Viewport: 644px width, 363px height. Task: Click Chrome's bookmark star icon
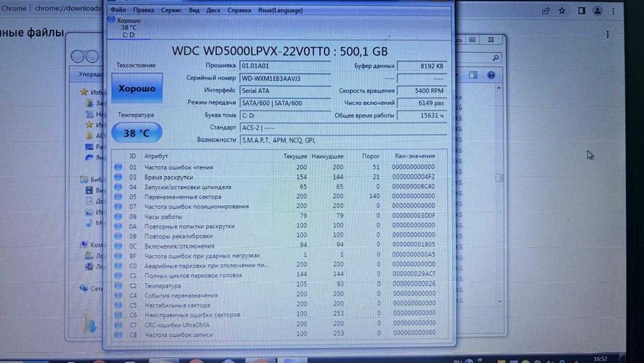[562, 11]
